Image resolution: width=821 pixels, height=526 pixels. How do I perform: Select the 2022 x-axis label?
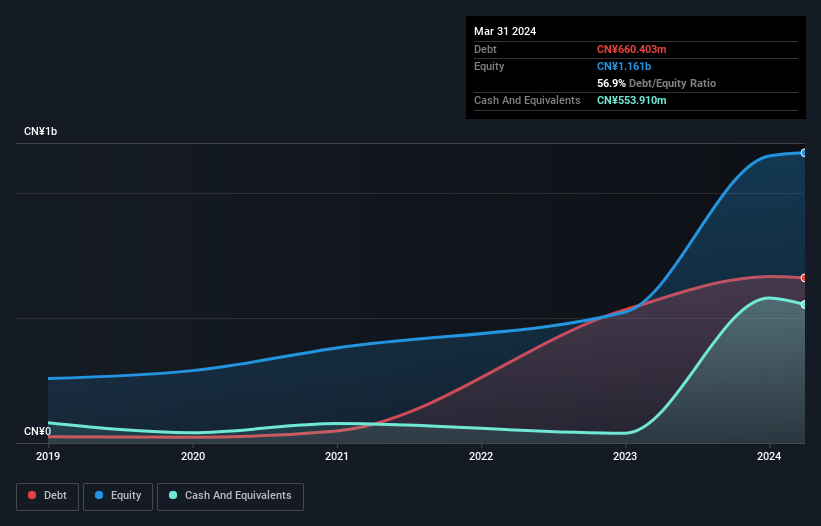point(481,456)
